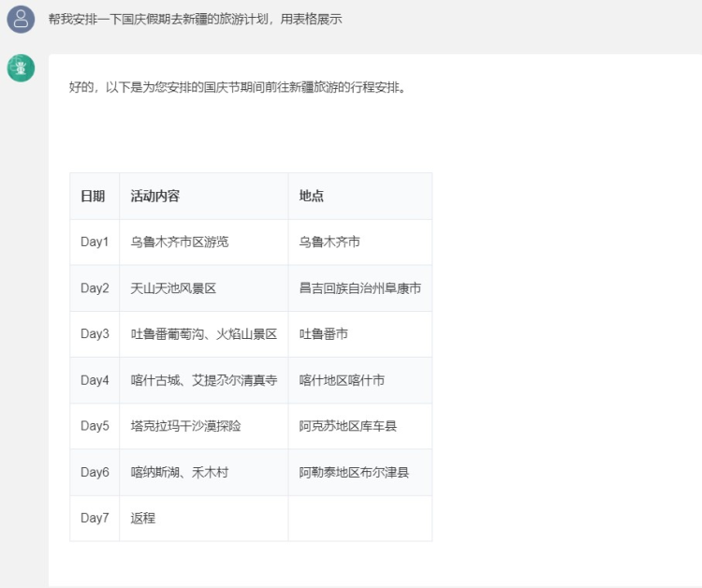Image resolution: width=702 pixels, height=588 pixels.
Task: Select the 'Day3' cell
Action: [x=95, y=334]
